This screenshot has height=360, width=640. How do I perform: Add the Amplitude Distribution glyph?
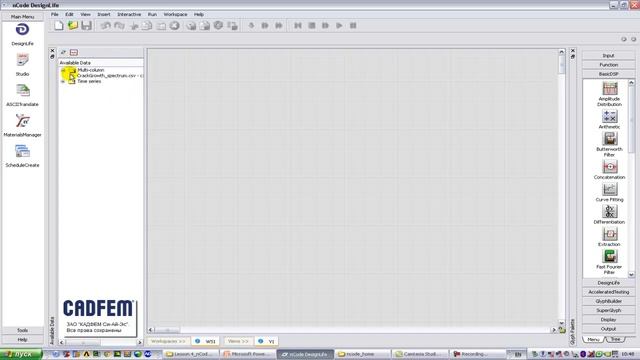coord(609,93)
